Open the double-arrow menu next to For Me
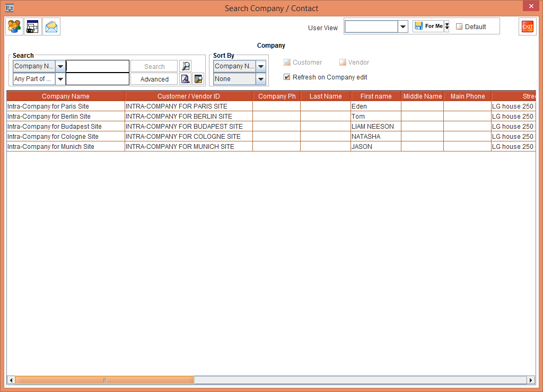 coord(446,26)
